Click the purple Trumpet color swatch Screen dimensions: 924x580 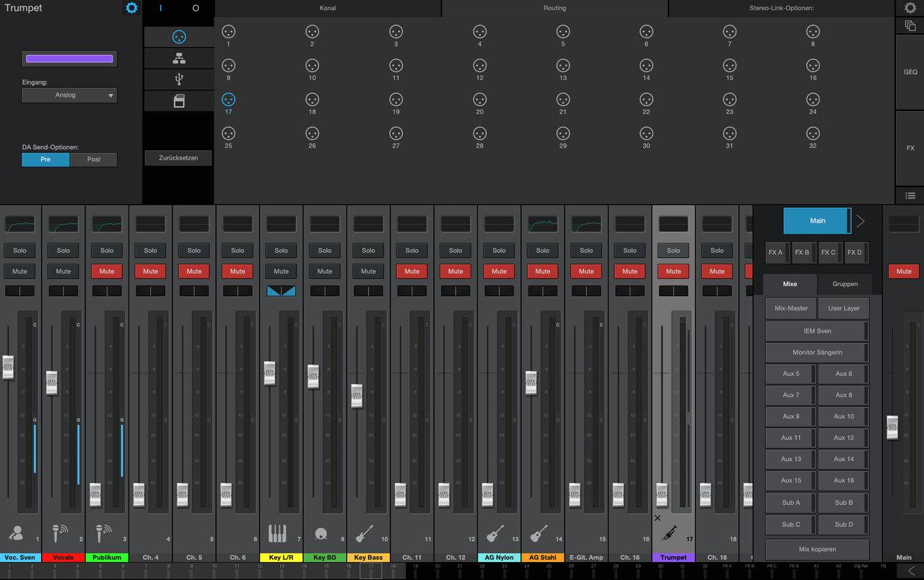coord(69,59)
